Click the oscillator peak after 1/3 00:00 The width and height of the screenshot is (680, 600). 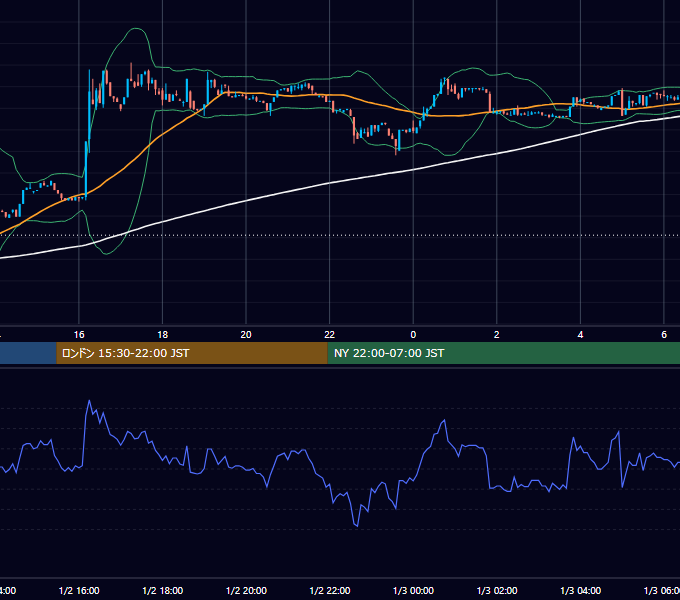click(444, 421)
